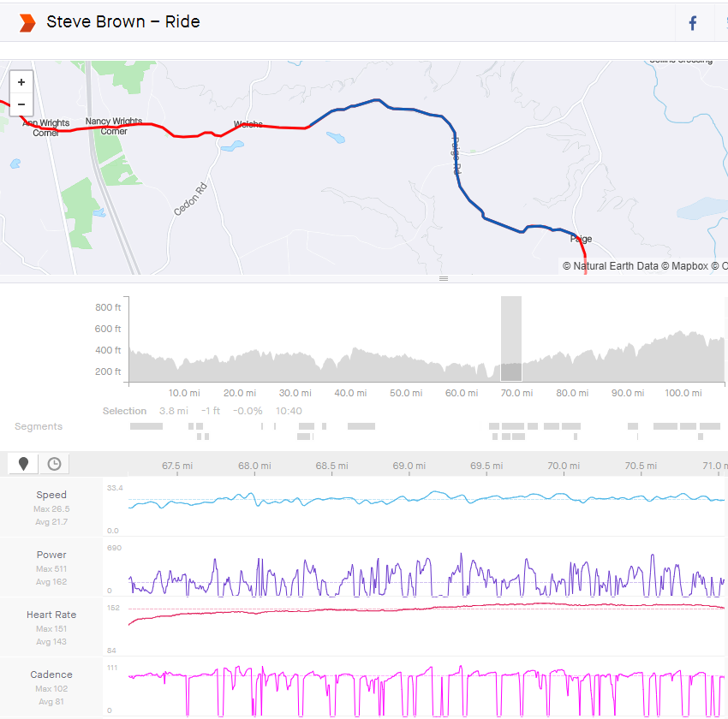This screenshot has width=728, height=719.
Task: Grab the map resize handle
Action: coord(444,279)
